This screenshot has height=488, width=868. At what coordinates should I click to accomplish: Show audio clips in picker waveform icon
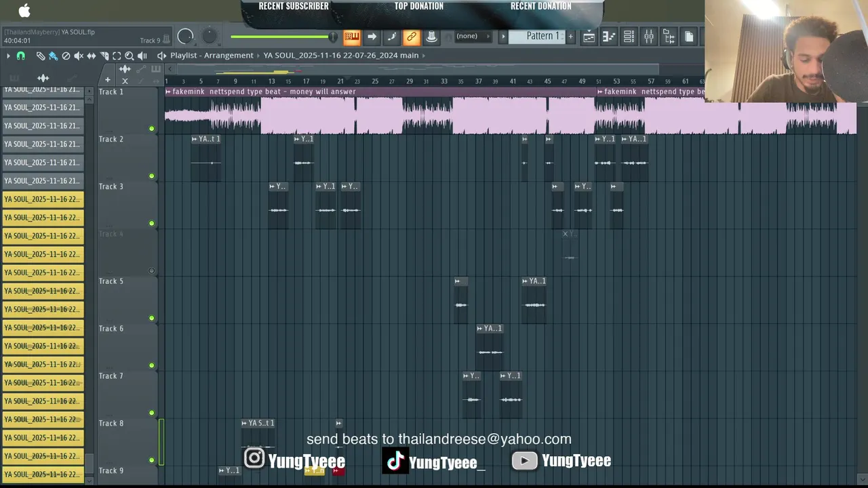tap(43, 79)
